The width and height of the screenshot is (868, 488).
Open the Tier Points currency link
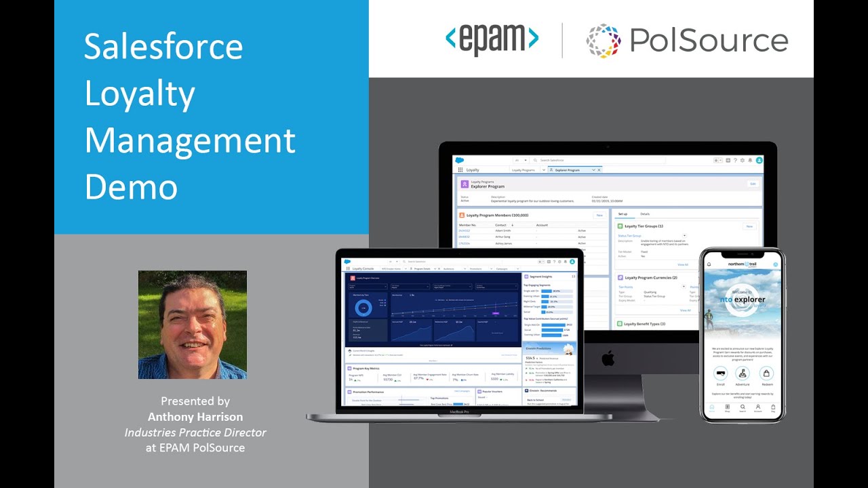626,287
